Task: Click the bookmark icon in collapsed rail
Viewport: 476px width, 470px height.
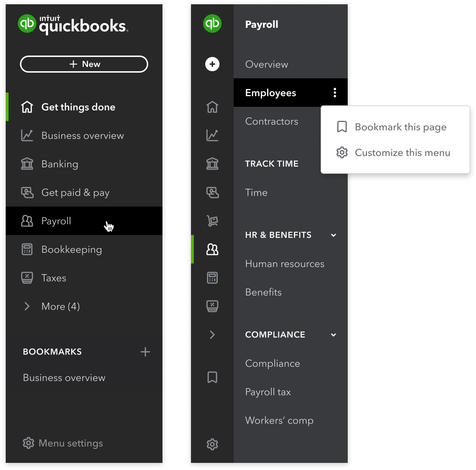Action: (x=212, y=377)
